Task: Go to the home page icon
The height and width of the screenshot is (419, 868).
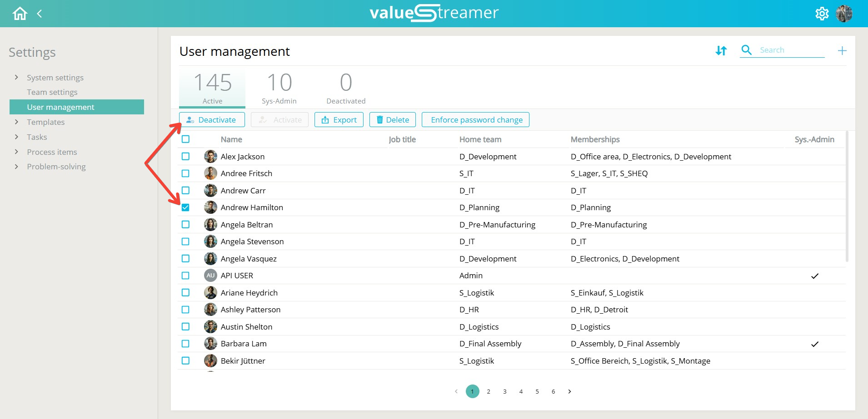Action: pos(20,14)
